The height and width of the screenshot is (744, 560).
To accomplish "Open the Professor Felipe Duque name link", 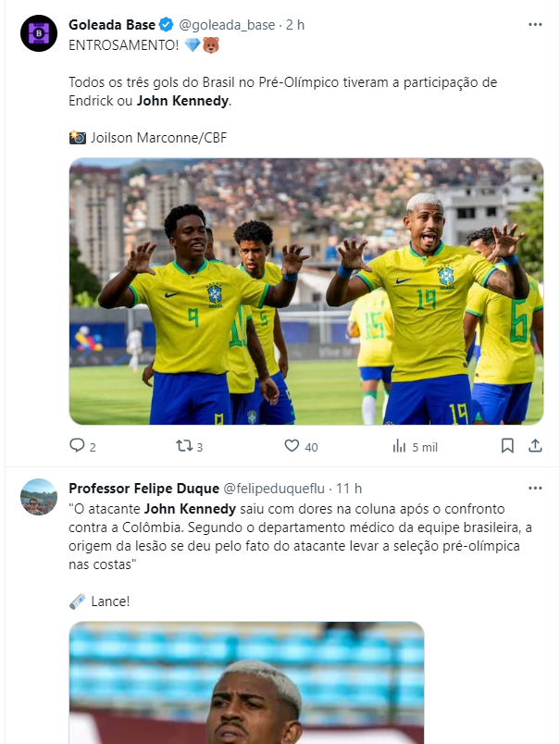I will point(143,489).
